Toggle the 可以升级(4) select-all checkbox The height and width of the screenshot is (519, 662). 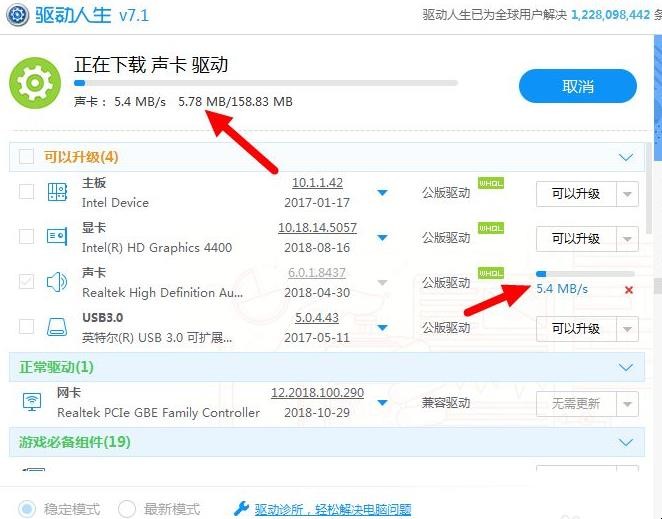(26, 157)
